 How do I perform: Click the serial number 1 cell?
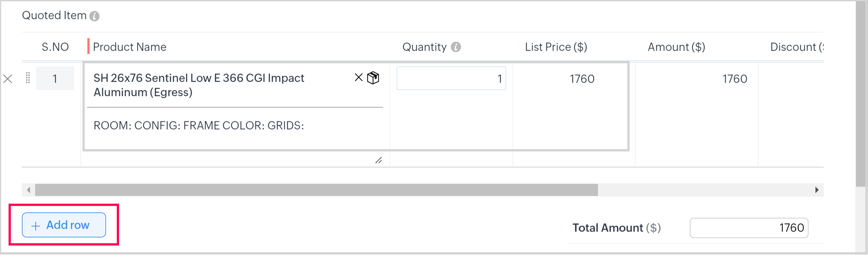click(55, 79)
